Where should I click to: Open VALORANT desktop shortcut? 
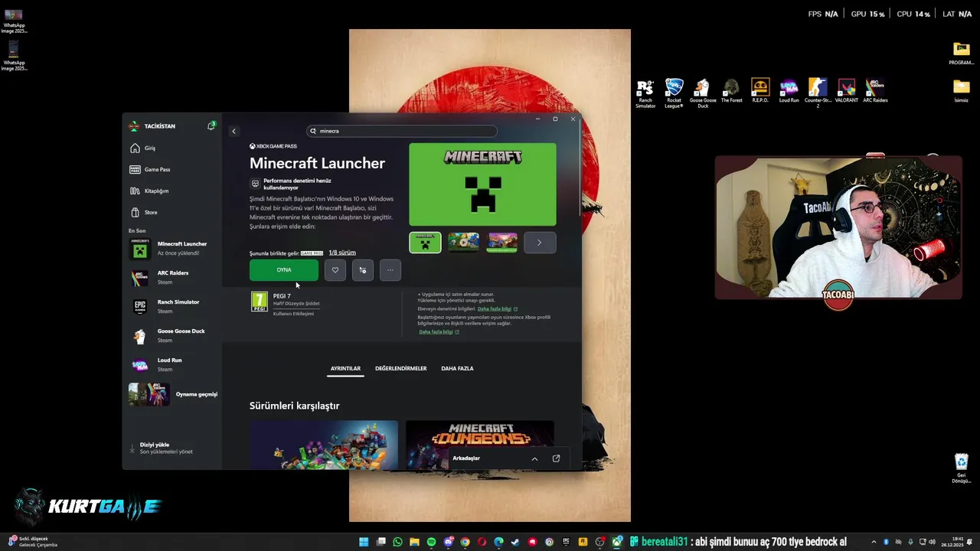(846, 91)
